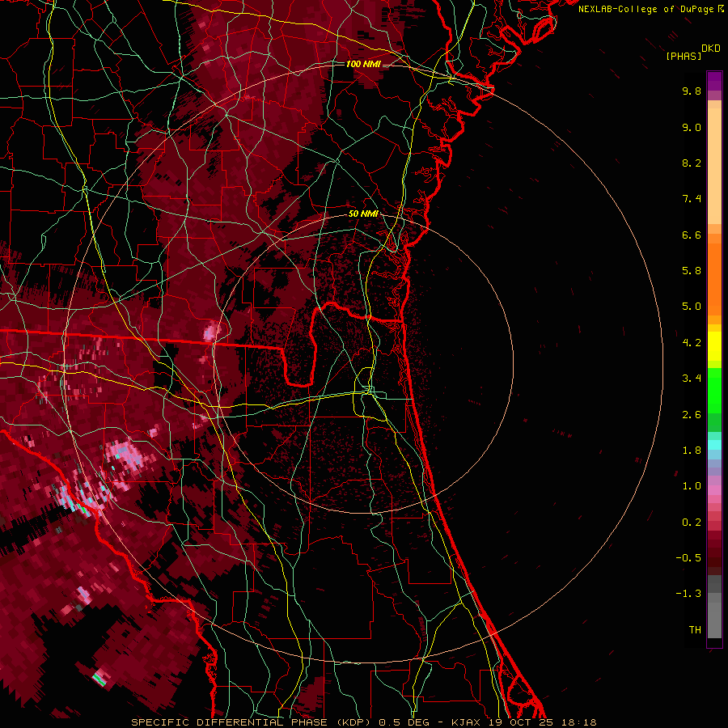Click the 5.8 value on color scale
This screenshot has width=728, height=728.
coord(692,271)
